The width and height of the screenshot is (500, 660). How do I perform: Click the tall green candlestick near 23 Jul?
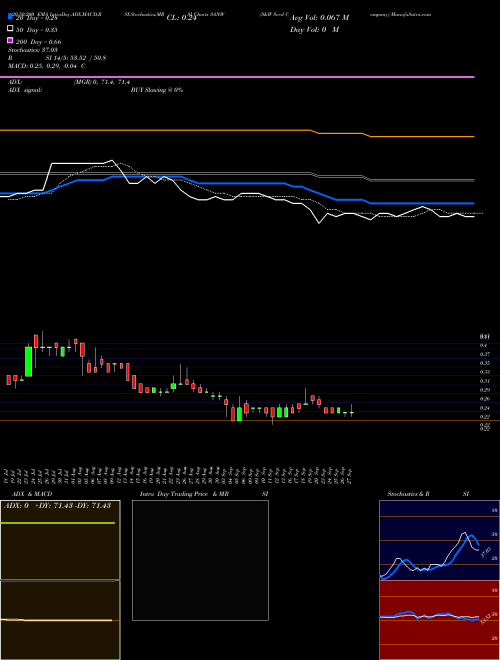coord(29,361)
